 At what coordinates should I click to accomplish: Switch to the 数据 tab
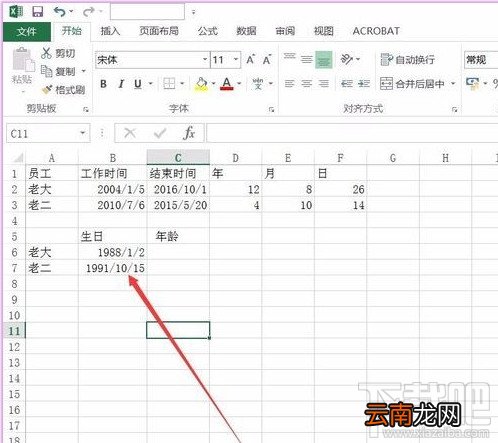(x=246, y=31)
